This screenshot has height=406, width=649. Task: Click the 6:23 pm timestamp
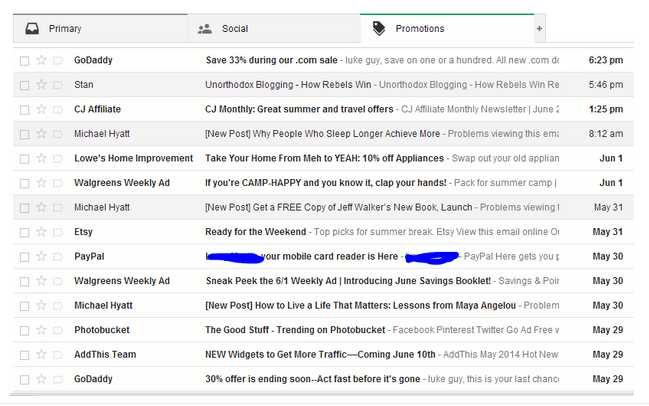606,60
